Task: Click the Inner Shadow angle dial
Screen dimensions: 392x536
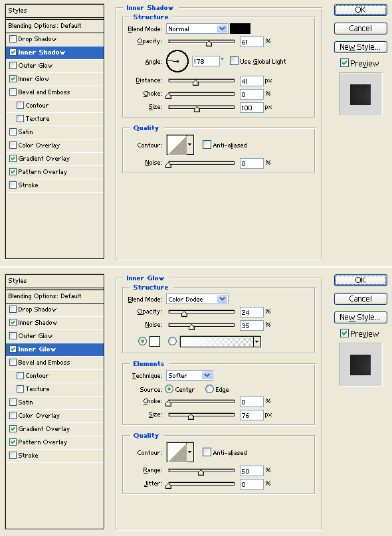Action: [x=177, y=61]
